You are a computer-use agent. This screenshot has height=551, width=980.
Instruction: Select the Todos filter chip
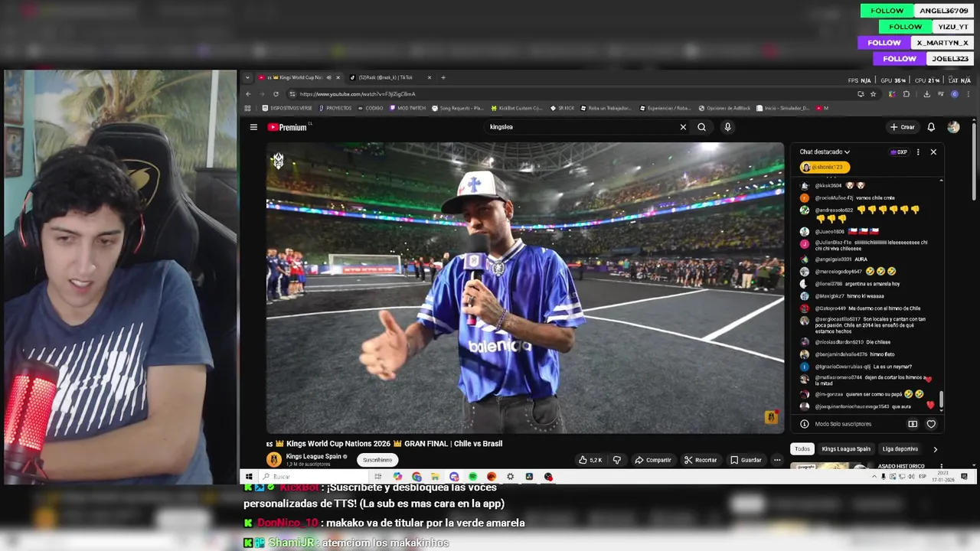pyautogui.click(x=802, y=449)
